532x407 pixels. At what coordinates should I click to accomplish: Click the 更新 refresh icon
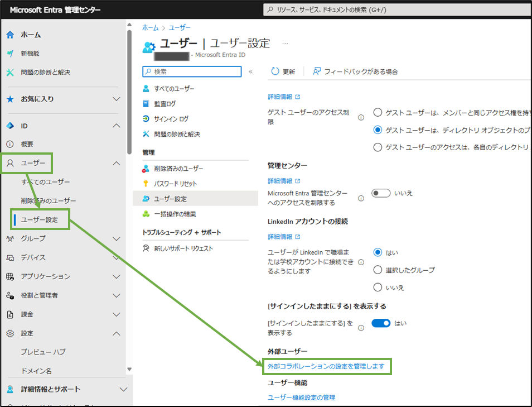pos(275,71)
